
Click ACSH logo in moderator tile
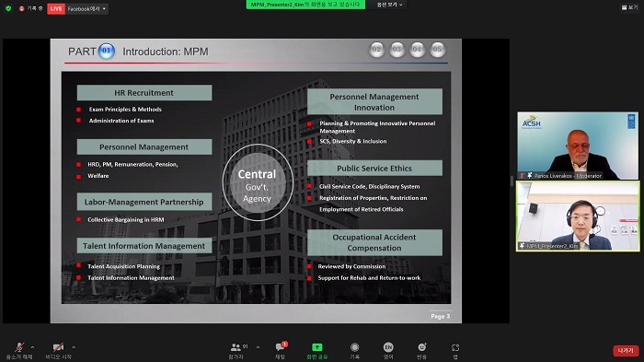click(532, 122)
